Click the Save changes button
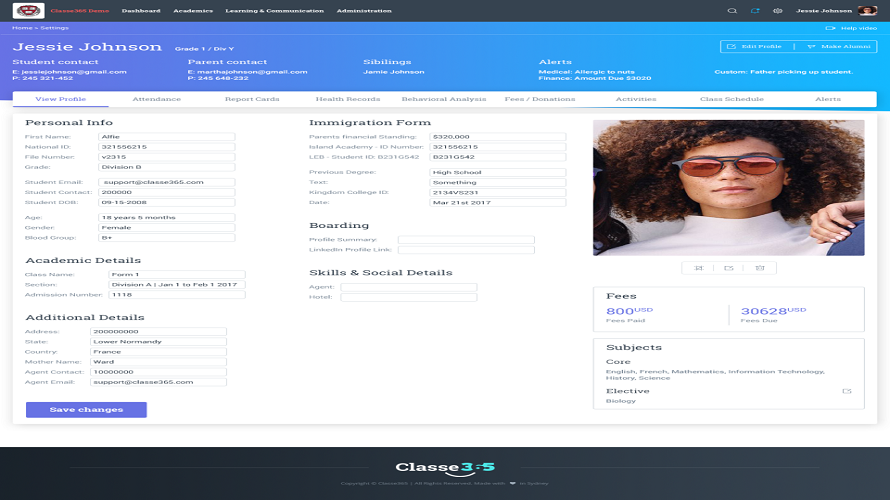The height and width of the screenshot is (500, 890). tap(86, 410)
